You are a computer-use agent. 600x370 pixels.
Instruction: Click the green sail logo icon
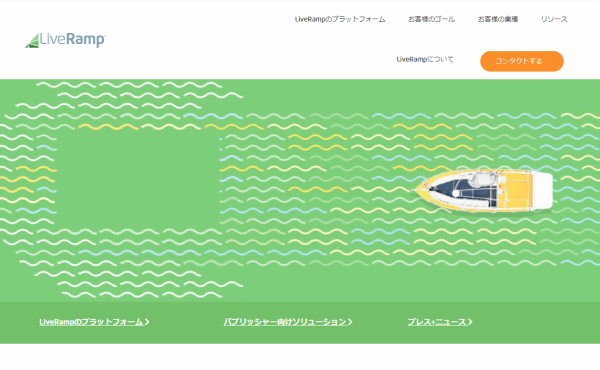tap(33, 41)
